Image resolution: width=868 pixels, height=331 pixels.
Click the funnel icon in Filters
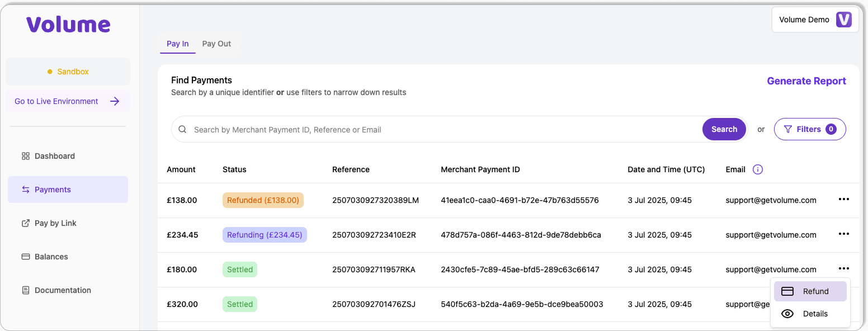point(788,129)
